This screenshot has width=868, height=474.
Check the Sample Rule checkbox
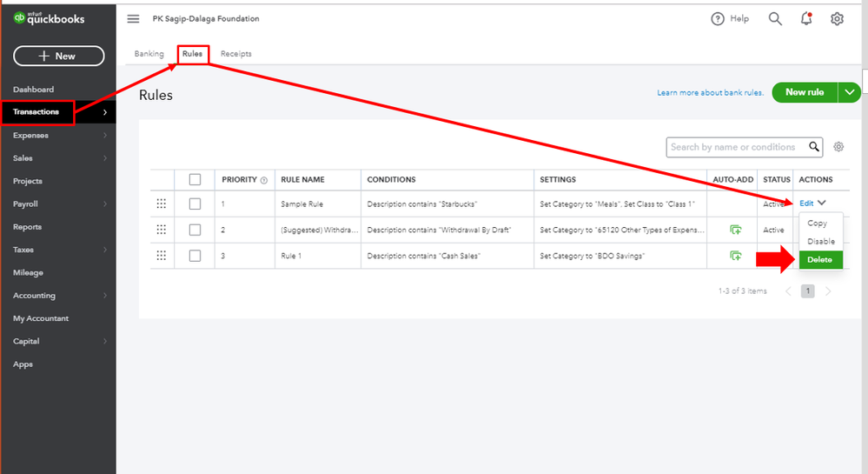(195, 204)
